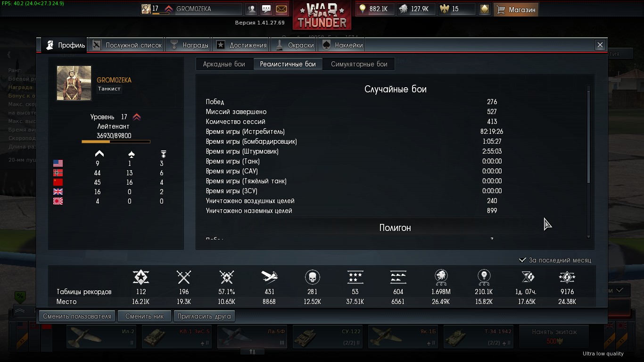Screen dimensions: 644x362
Task: Toggle the За последний месяц checkbox
Action: 522,260
